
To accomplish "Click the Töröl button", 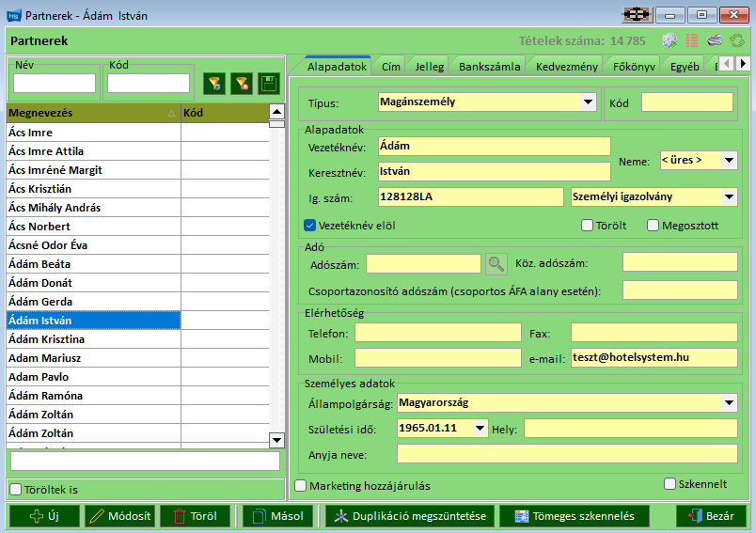I will (196, 516).
